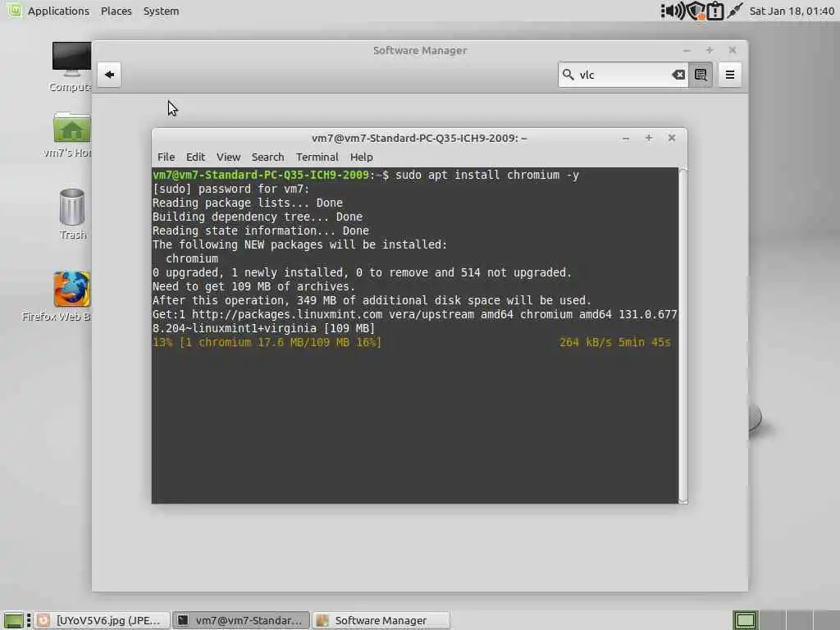
Task: Open the Trash desktop icon
Action: [x=72, y=214]
